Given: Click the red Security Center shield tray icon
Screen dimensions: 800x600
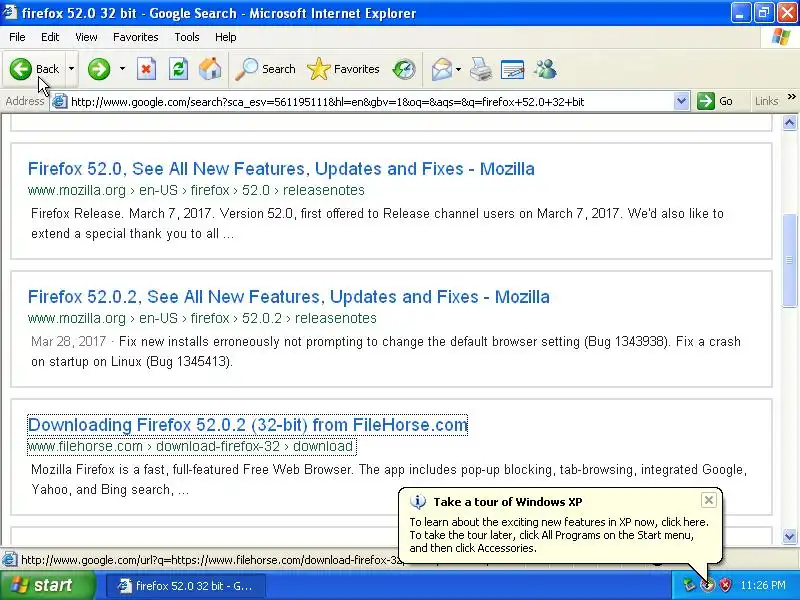Looking at the screenshot, I should (725, 585).
